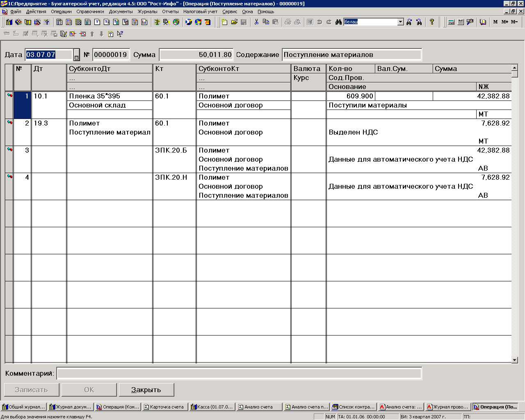Click the posting marker icon for row 4
The image size is (525, 420).
[9, 177]
